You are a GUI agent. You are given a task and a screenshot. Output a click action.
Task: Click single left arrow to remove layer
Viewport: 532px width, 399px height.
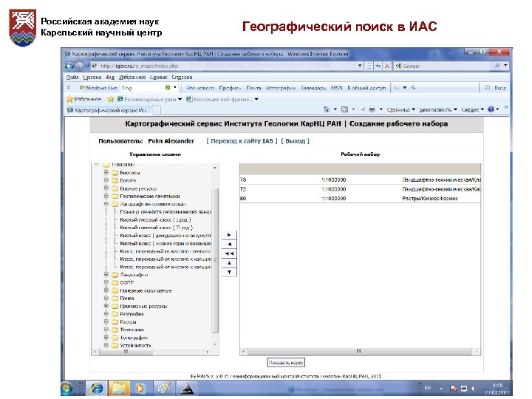229,245
